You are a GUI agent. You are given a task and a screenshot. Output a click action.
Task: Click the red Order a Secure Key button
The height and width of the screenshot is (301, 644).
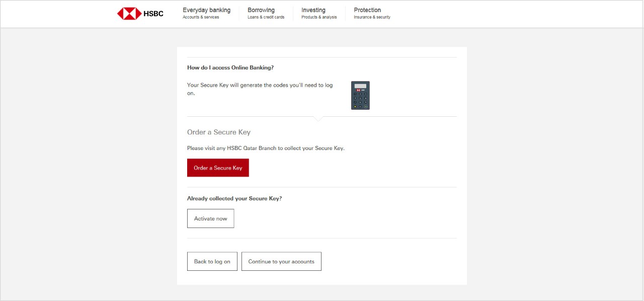pyautogui.click(x=218, y=168)
